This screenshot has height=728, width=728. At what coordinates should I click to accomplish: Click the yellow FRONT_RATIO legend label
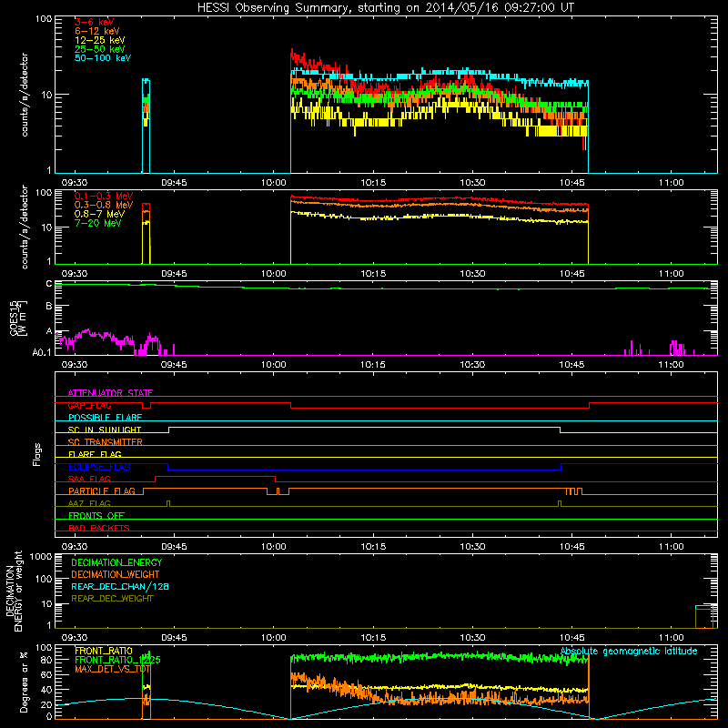coord(104,651)
